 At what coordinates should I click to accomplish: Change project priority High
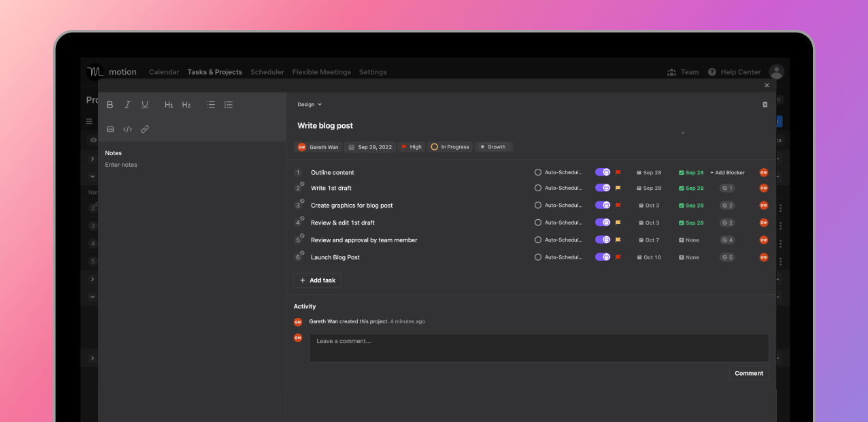tap(411, 147)
